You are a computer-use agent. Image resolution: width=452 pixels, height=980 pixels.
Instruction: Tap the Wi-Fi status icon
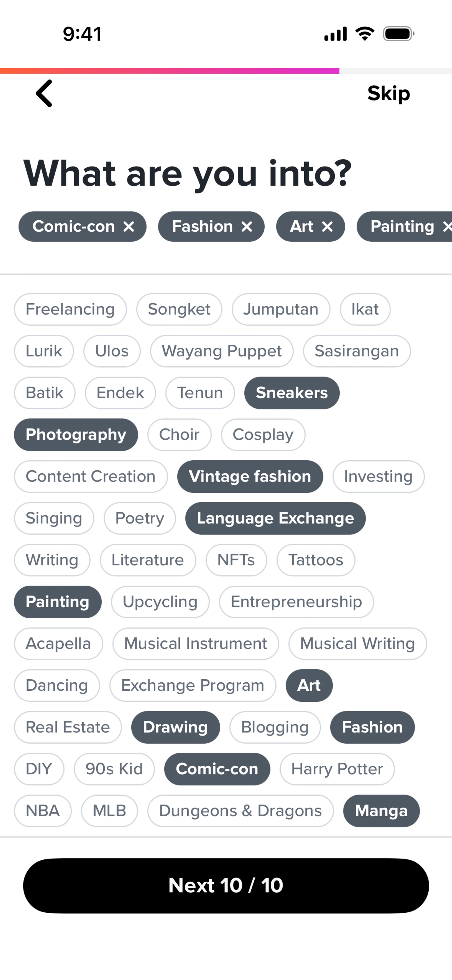365,34
